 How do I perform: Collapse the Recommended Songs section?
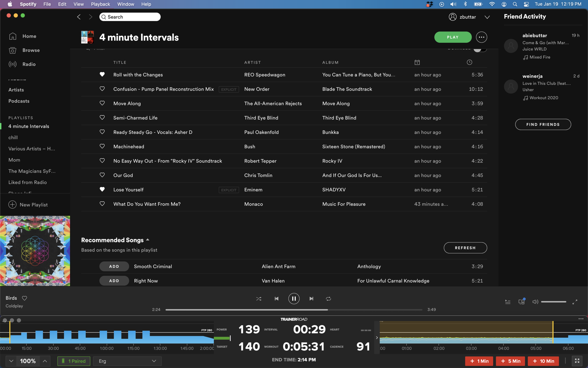tap(147, 240)
